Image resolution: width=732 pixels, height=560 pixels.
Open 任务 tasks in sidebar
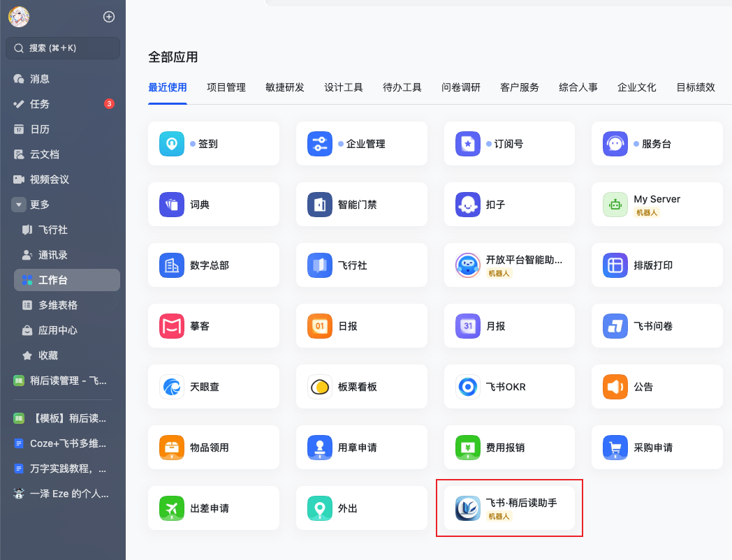click(63, 104)
